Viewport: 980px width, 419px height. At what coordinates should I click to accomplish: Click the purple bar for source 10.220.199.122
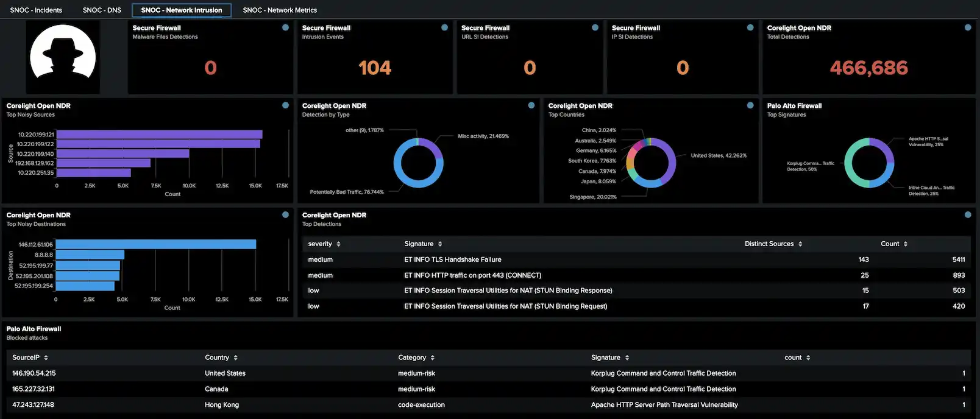tap(158, 144)
